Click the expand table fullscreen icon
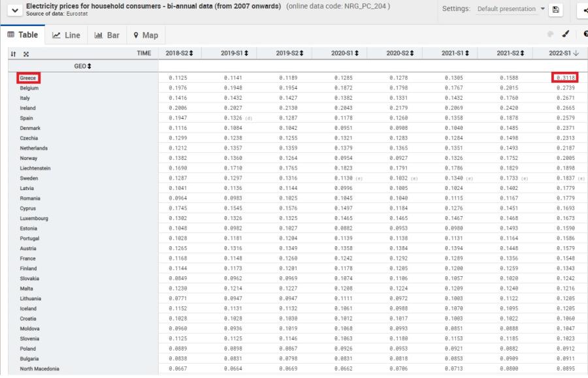 click(x=26, y=54)
